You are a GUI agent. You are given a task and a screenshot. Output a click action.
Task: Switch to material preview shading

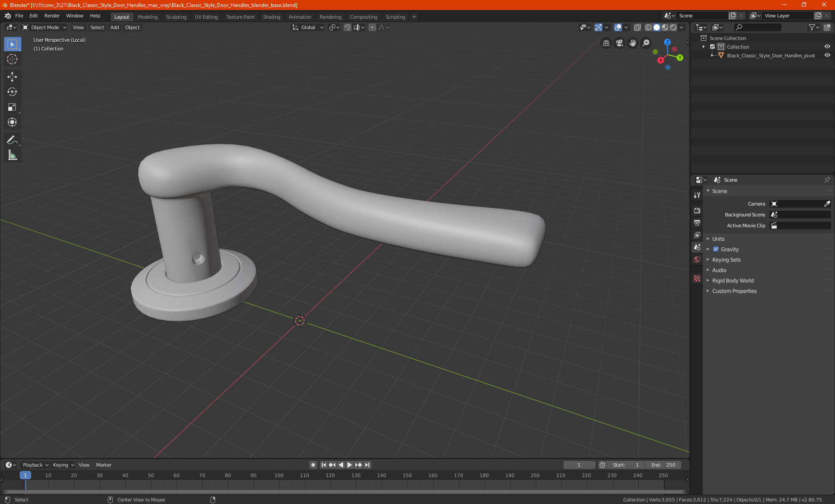(665, 27)
